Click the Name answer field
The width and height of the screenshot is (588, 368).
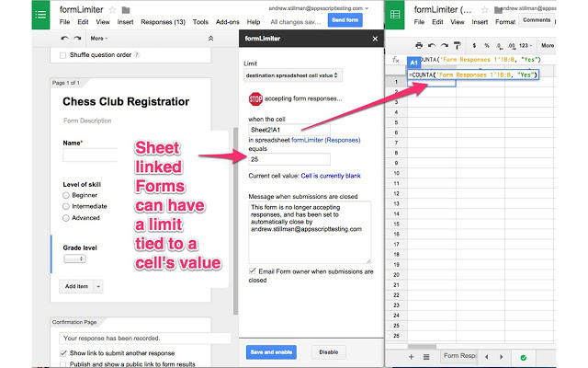point(90,155)
